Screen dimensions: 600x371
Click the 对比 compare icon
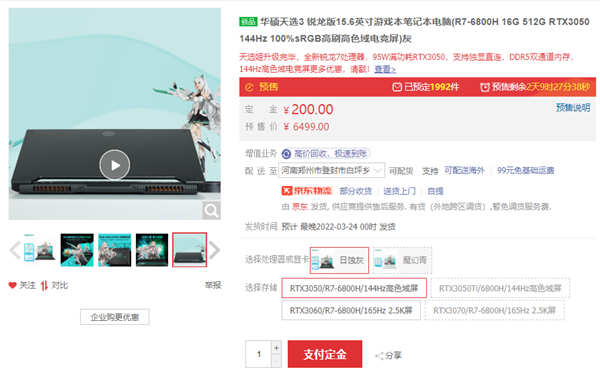(x=44, y=285)
